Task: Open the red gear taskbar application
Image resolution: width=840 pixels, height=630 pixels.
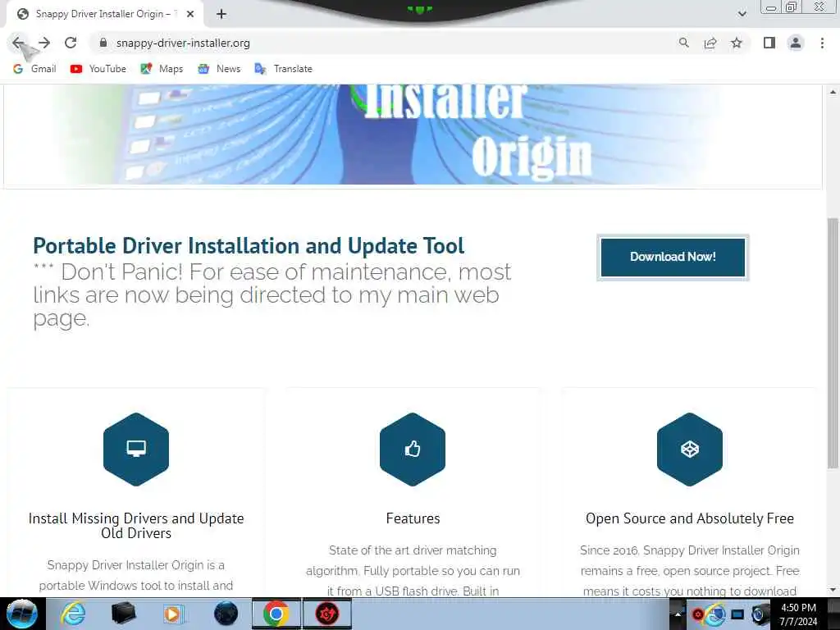Action: click(x=327, y=614)
